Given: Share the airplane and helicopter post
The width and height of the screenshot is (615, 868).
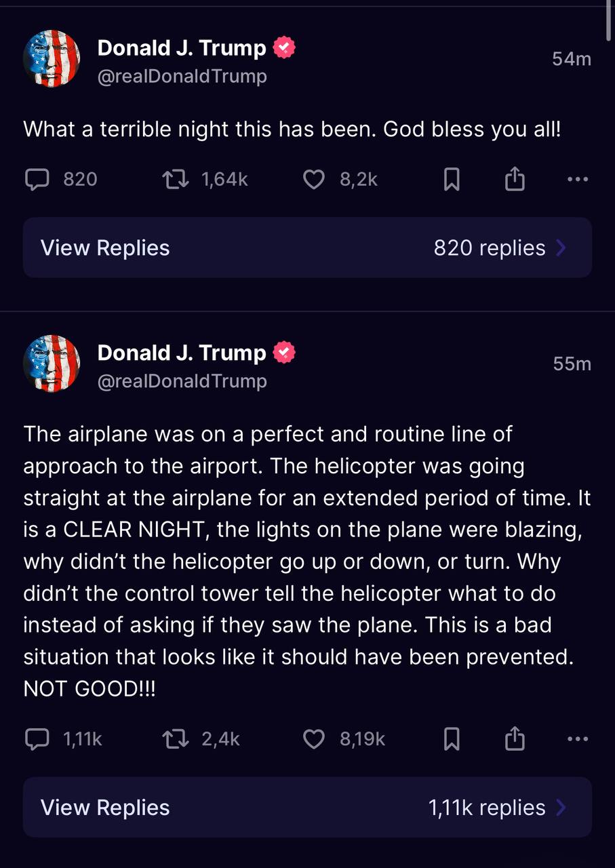Looking at the screenshot, I should (x=515, y=738).
